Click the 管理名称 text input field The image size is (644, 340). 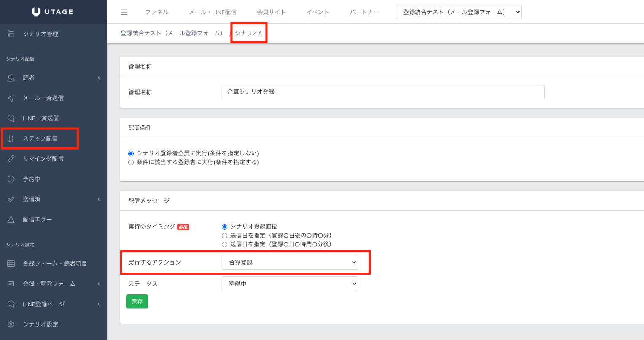(x=383, y=92)
